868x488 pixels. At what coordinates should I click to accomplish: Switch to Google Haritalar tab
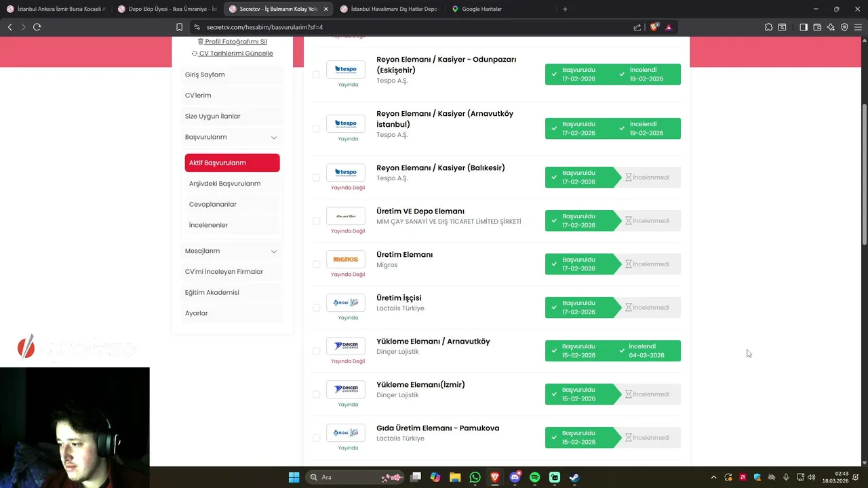(500, 9)
